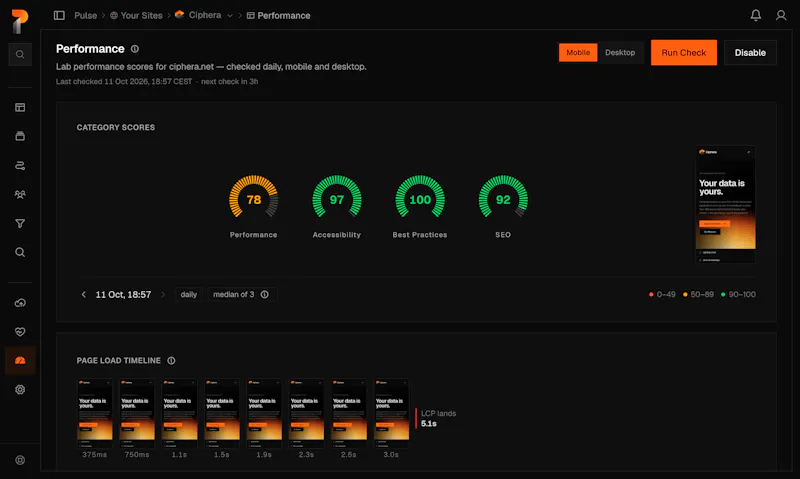The image size is (800, 479).
Task: Click the Performance breadcrumb
Action: pos(279,15)
